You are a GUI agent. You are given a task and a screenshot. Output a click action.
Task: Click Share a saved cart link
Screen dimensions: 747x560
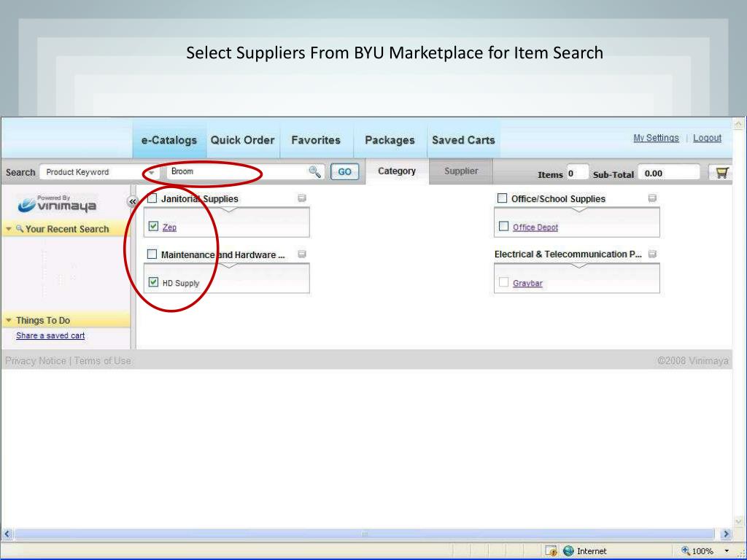(50, 335)
